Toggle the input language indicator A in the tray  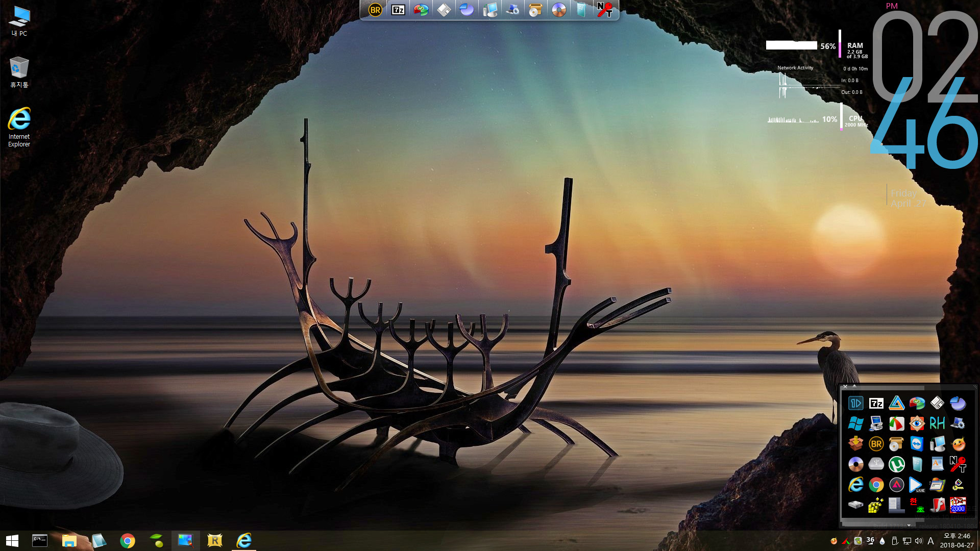point(930,541)
